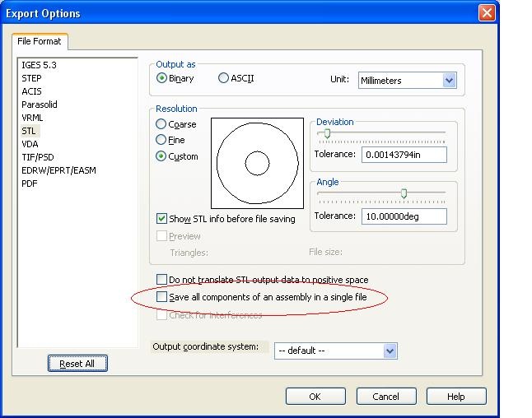
Task: Close the Export Options dialog
Action: 487,13
